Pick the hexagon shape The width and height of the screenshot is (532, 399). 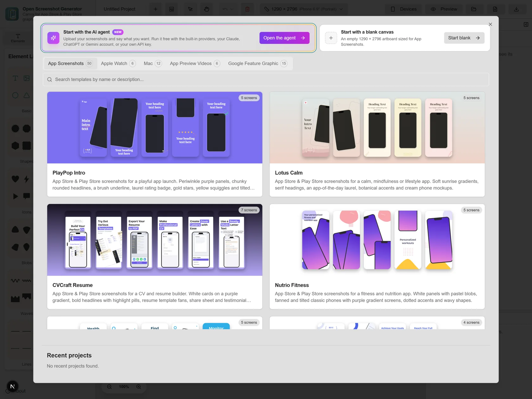(15, 146)
